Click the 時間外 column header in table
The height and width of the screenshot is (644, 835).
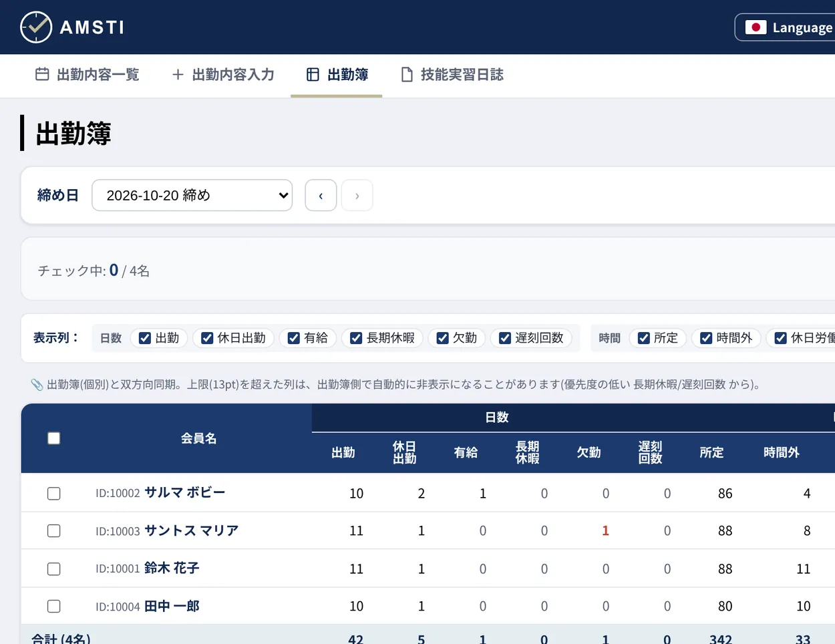pos(782,453)
